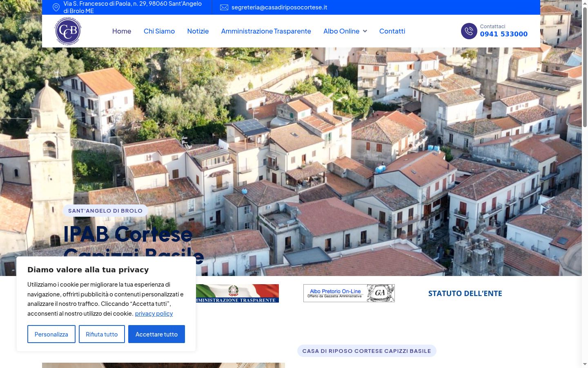The width and height of the screenshot is (588, 368).
Task: Click Rifiuta tutto to refuse cookies
Action: [102, 334]
